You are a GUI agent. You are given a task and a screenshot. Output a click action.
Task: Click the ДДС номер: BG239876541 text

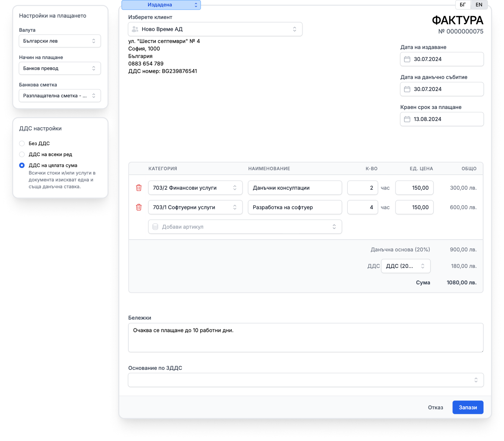point(163,71)
